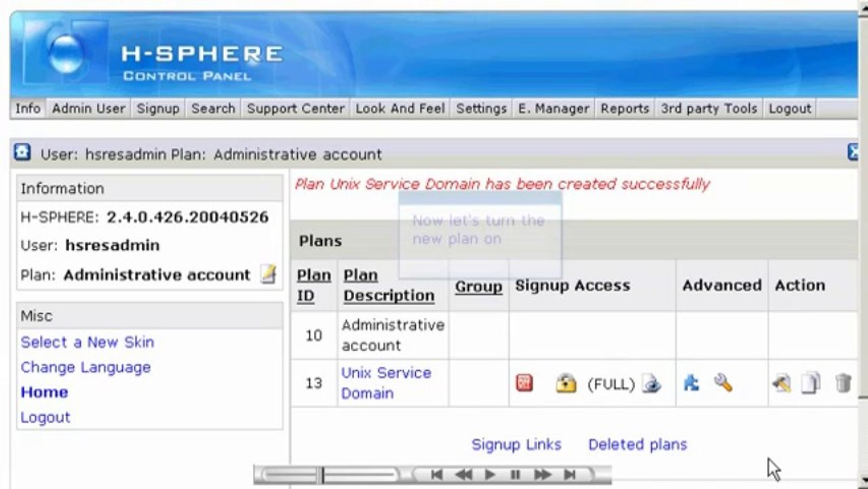Open the Settings menu
This screenshot has height=489, width=868.
point(481,109)
